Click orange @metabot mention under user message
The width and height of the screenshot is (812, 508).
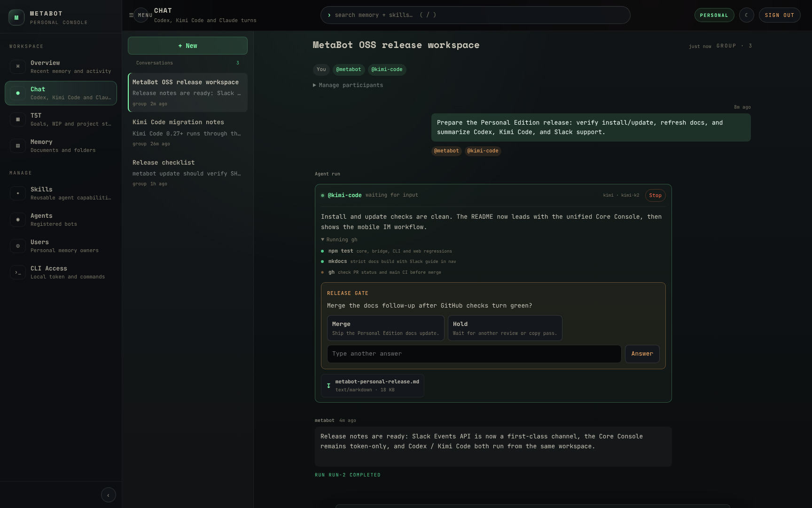[446, 151]
